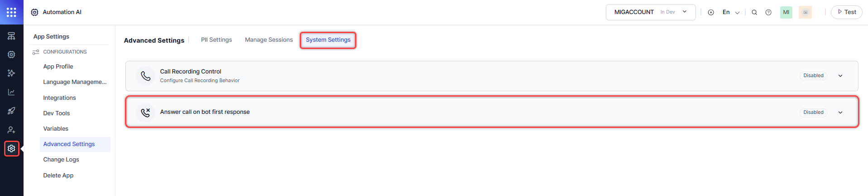Click the Test button
Viewport: 868px width, 196px height.
[x=846, y=12]
